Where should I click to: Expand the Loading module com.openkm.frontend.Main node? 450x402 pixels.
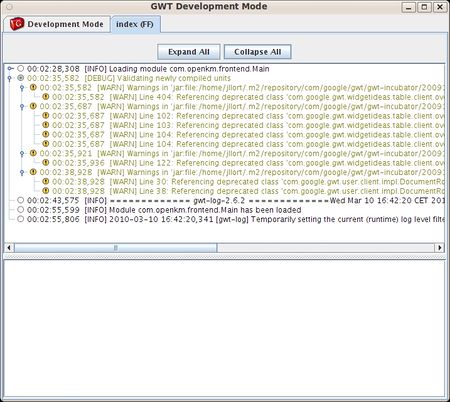[x=10, y=69]
